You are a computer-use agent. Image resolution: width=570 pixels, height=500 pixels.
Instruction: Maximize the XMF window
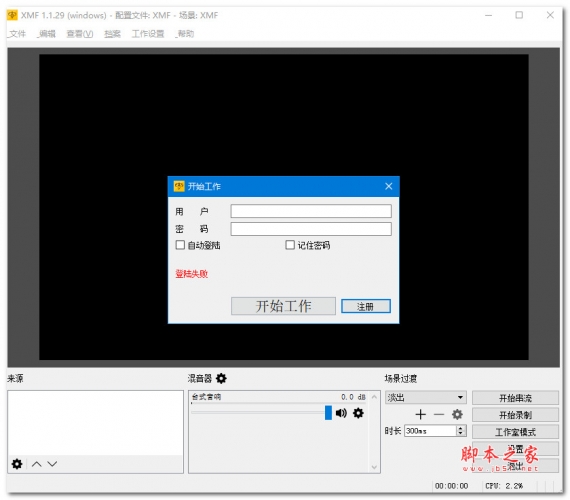tap(519, 15)
